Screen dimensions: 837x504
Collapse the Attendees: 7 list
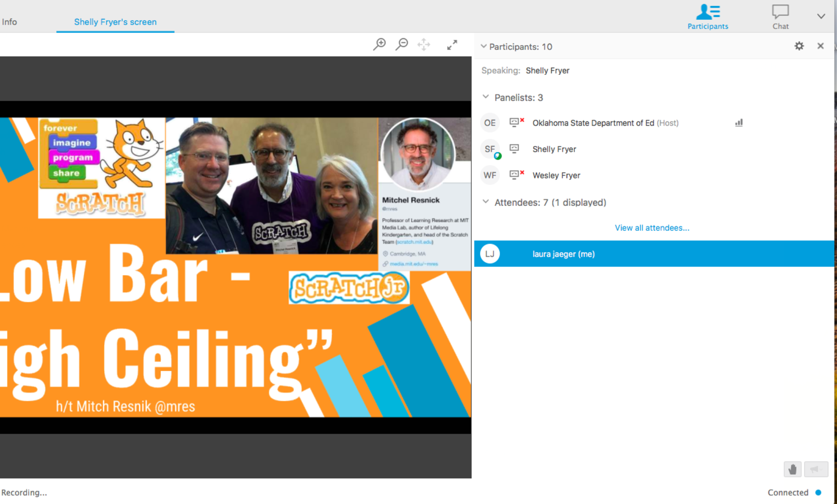486,202
